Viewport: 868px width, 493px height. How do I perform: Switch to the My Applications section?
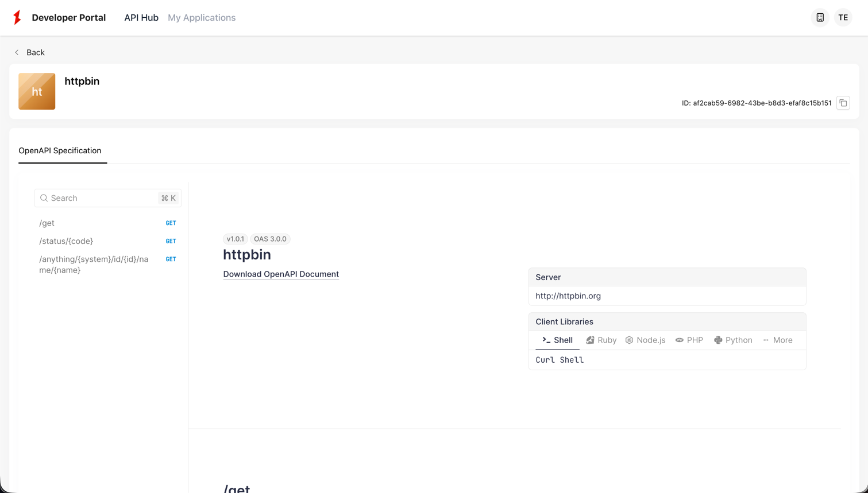point(201,17)
